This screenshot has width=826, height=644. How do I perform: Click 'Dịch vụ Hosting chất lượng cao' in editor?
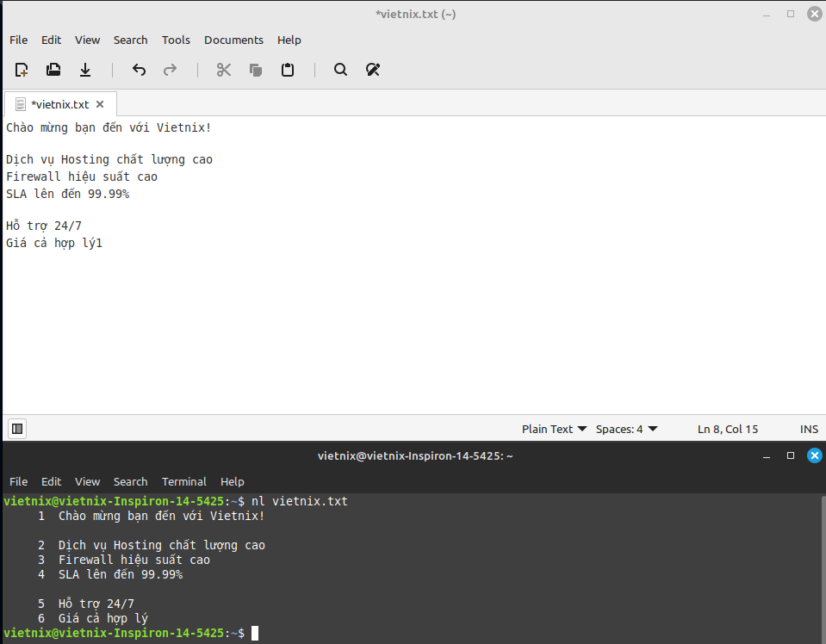109,159
